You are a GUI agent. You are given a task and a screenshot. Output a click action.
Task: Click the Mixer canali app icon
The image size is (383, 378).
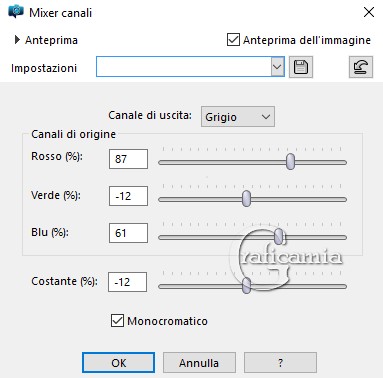tap(16, 12)
